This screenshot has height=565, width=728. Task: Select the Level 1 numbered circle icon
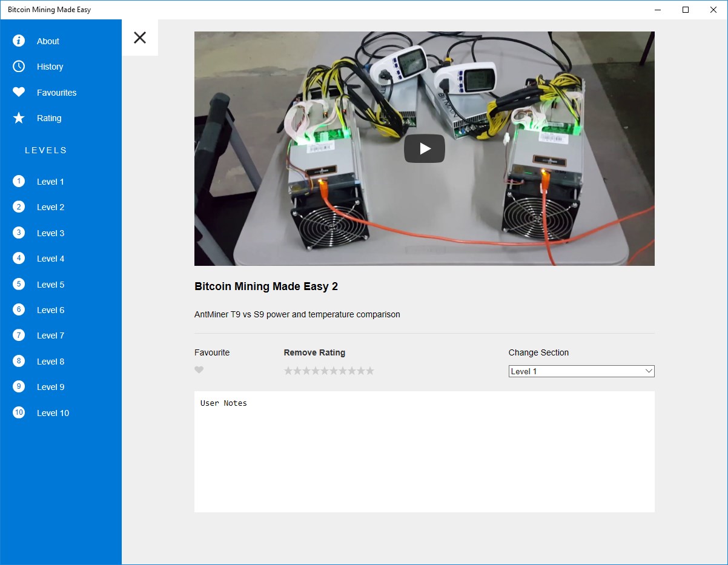[19, 181]
